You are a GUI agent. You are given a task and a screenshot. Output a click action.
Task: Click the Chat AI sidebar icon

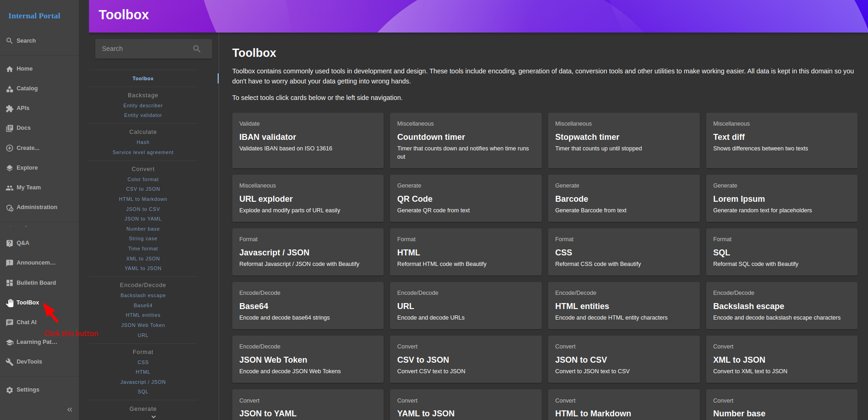point(10,322)
